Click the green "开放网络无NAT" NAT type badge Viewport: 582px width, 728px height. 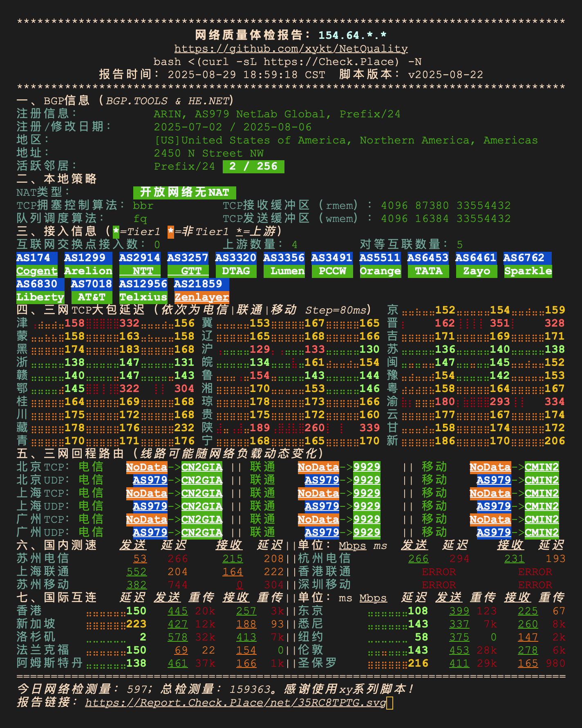(x=184, y=193)
